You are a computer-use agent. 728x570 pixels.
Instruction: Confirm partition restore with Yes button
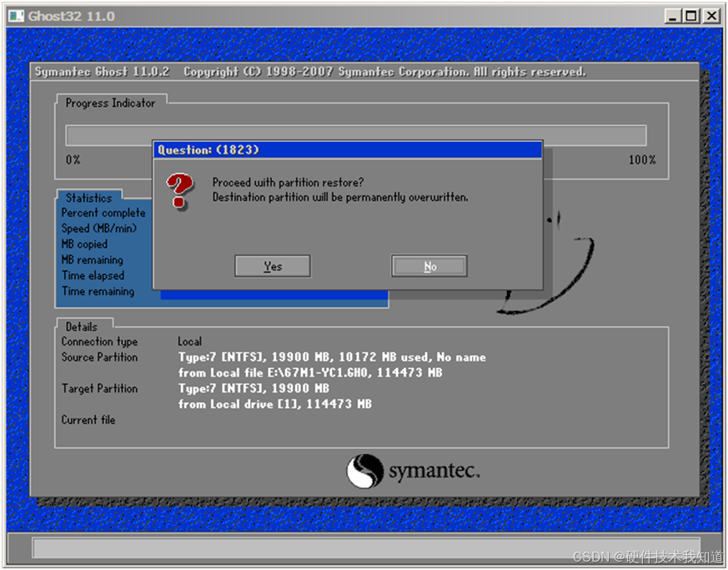tap(273, 266)
